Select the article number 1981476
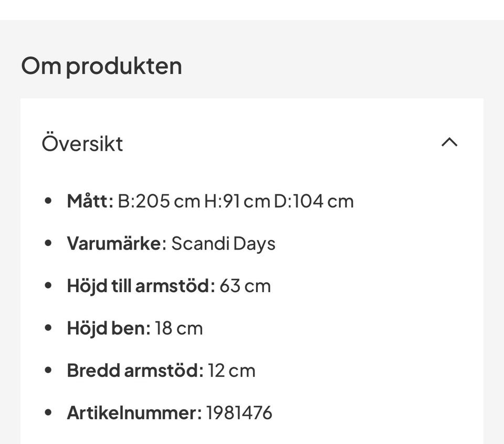Viewport: 504px width, 444px height. click(240, 412)
